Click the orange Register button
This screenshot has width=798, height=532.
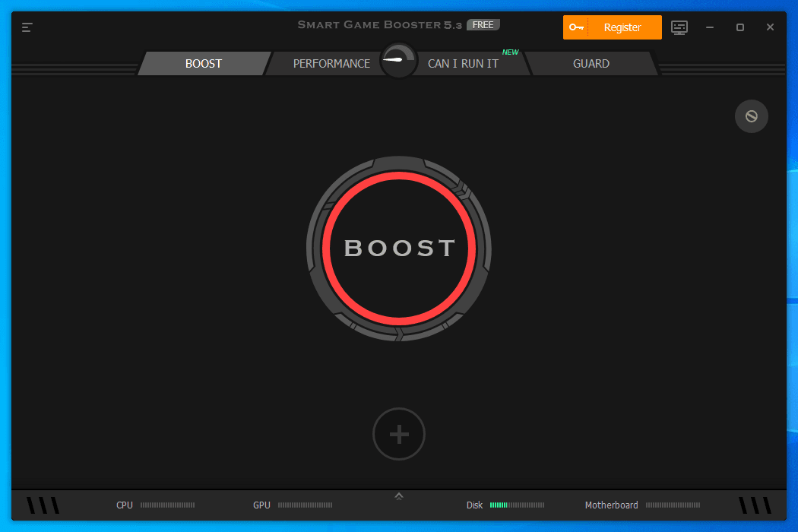612,27
